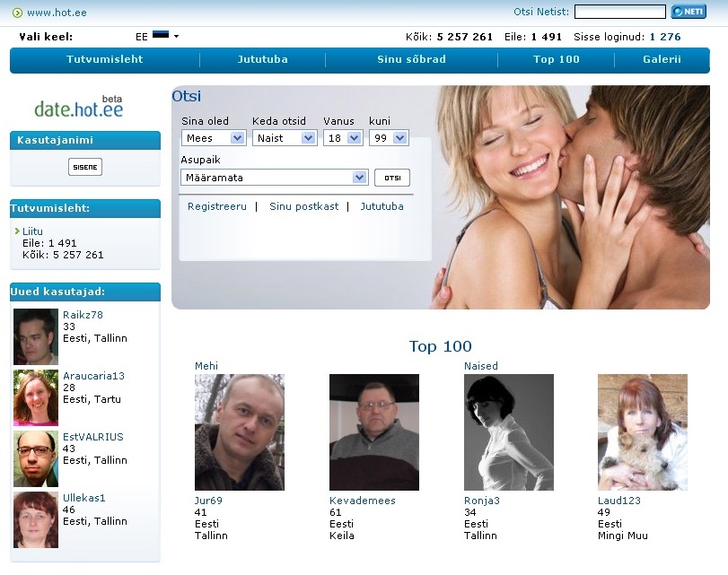Go to the Jututuba navigation tab
The image size is (728, 575).
point(262,60)
